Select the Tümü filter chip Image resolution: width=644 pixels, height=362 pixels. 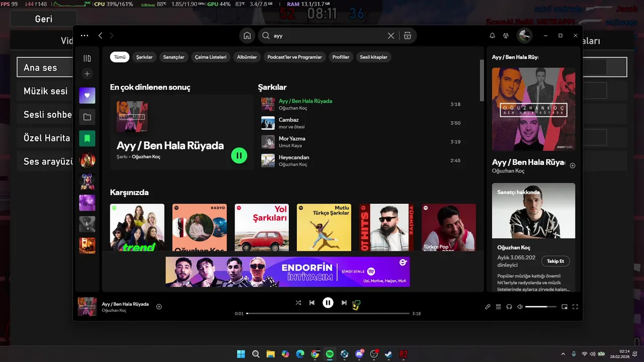point(120,57)
